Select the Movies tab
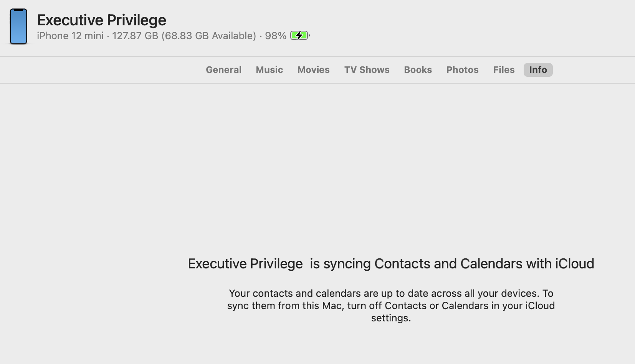This screenshot has height=364, width=635. (x=313, y=70)
